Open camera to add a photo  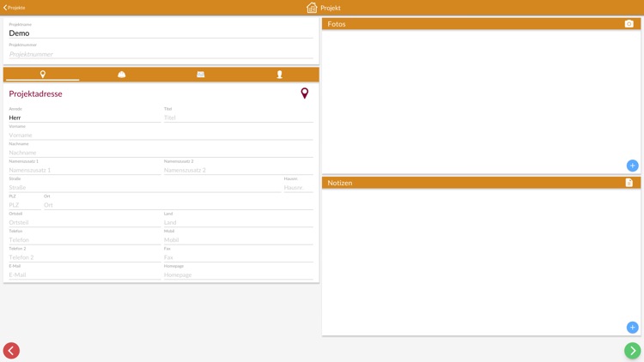[629, 24]
